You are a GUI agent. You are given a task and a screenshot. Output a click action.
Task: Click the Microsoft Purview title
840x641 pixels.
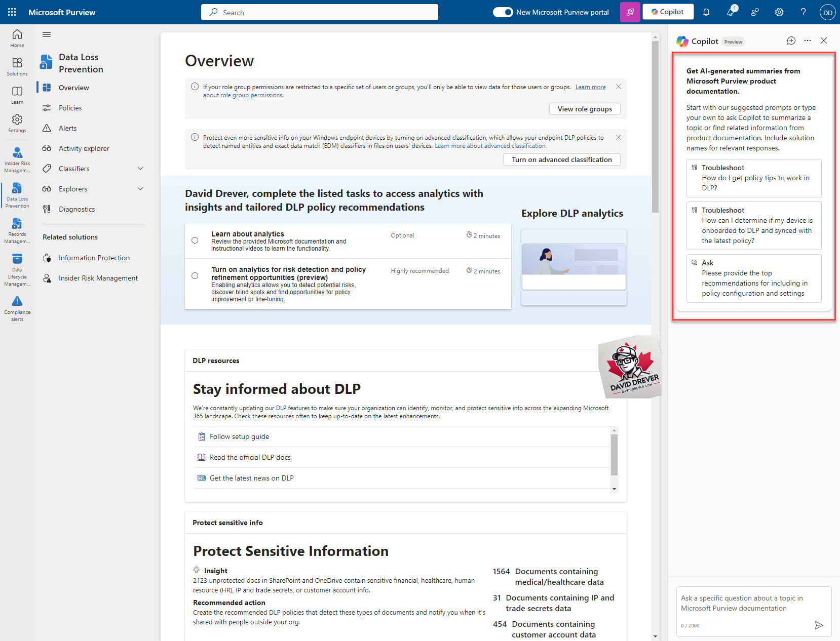pos(62,12)
